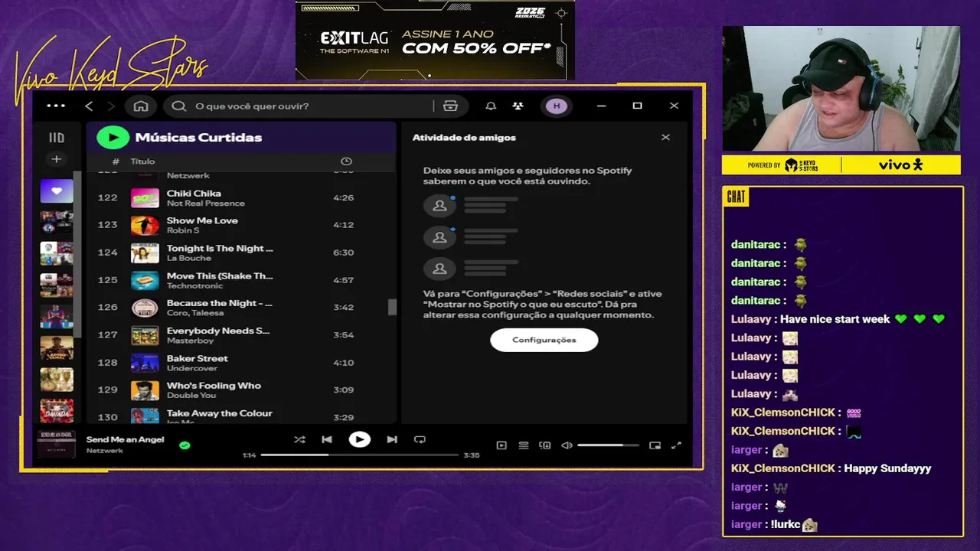Viewport: 980px width, 551px height.
Task: Skip to next track
Action: point(392,439)
